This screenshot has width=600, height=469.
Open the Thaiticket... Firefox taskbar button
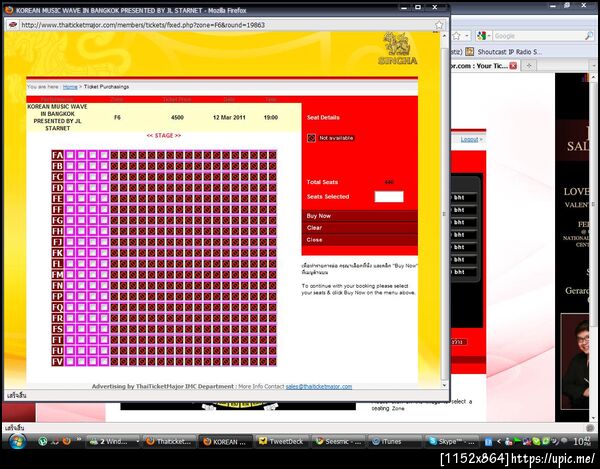click(x=168, y=441)
